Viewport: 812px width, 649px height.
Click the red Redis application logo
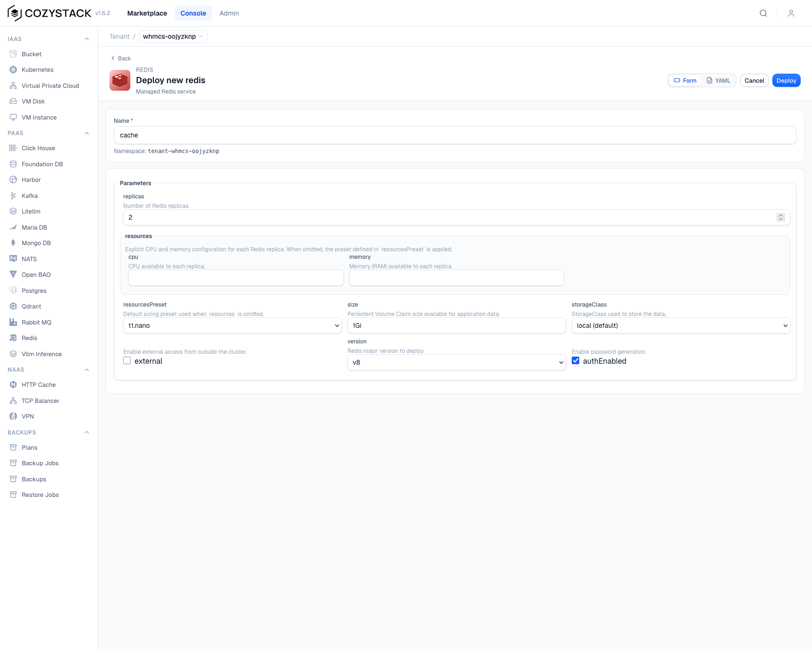tap(120, 80)
